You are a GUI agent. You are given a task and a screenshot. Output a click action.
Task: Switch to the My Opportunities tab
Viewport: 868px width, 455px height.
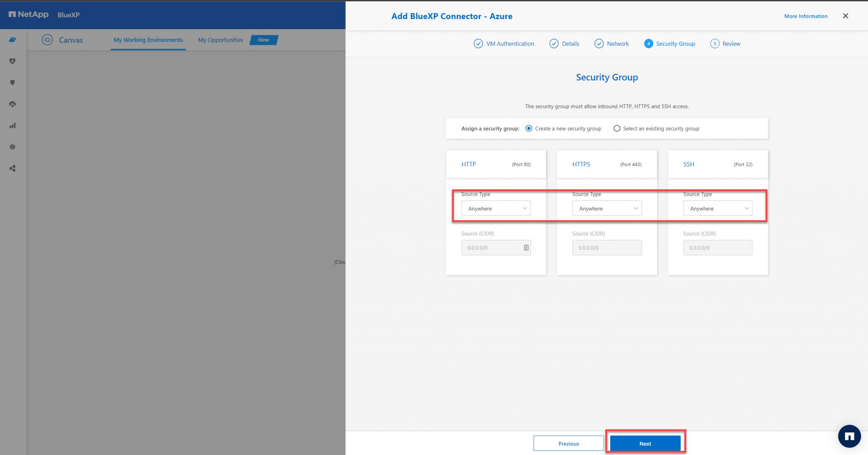tap(220, 40)
